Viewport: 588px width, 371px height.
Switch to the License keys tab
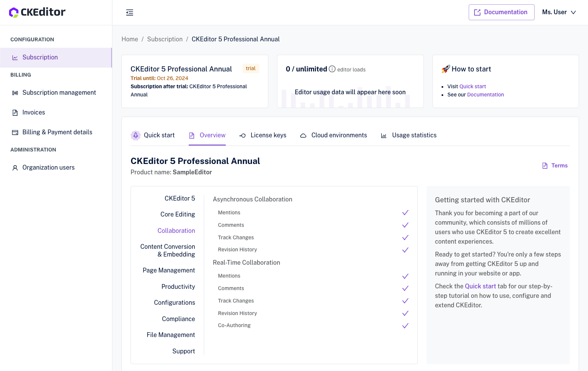click(263, 135)
